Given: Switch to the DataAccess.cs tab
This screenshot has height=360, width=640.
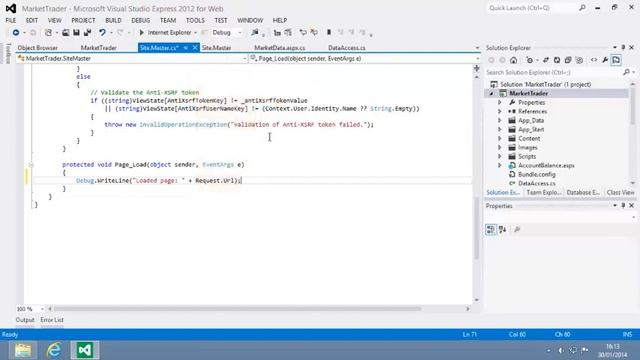Looking at the screenshot, I should (x=347, y=48).
